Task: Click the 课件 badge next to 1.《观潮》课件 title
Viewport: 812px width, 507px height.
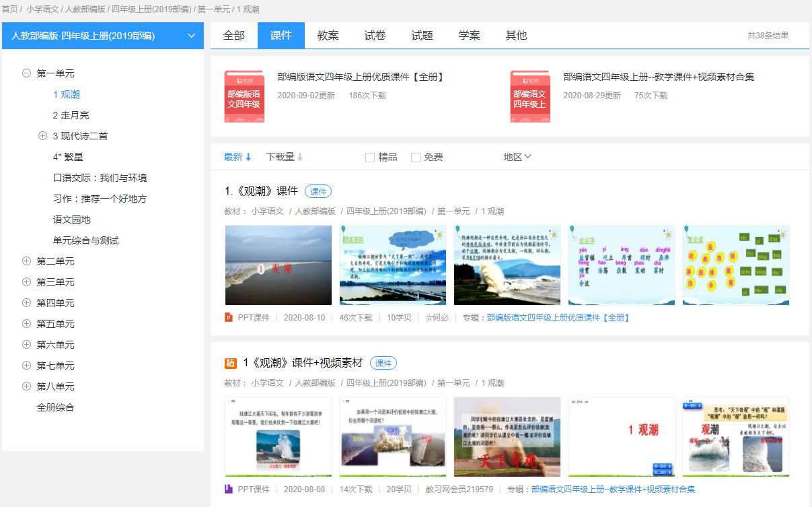Action: (318, 191)
